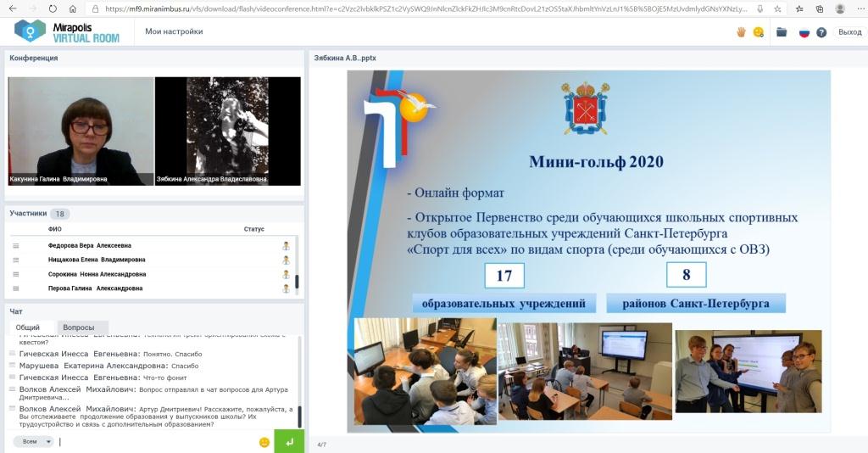Open row menu for Федорова Вера Алексеевна

click(15, 245)
